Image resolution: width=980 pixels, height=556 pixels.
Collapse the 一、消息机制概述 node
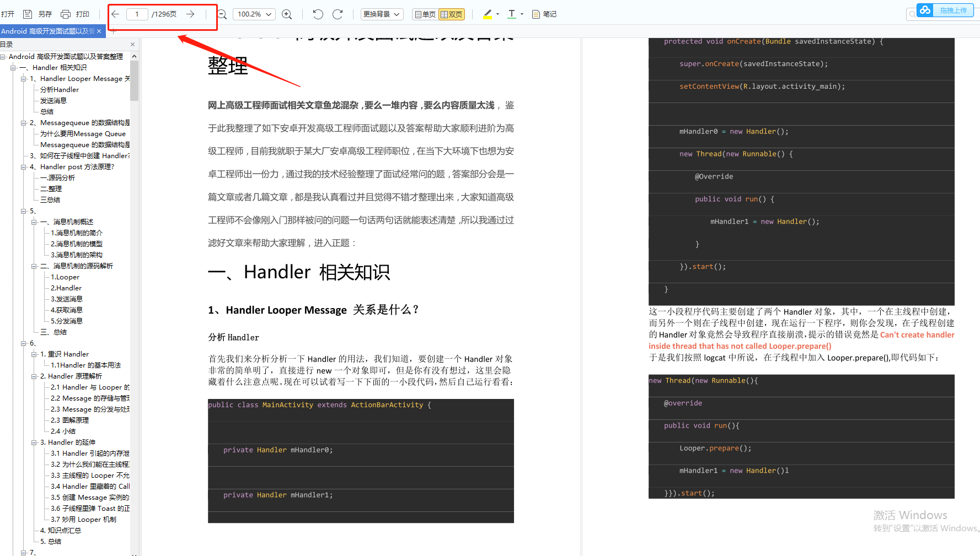(34, 222)
